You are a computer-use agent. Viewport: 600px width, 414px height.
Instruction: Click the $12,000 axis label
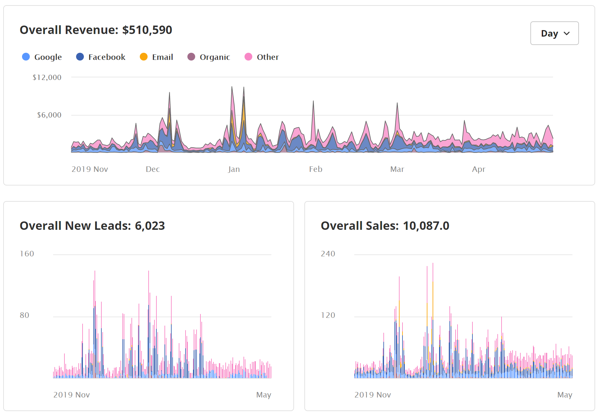(47, 77)
